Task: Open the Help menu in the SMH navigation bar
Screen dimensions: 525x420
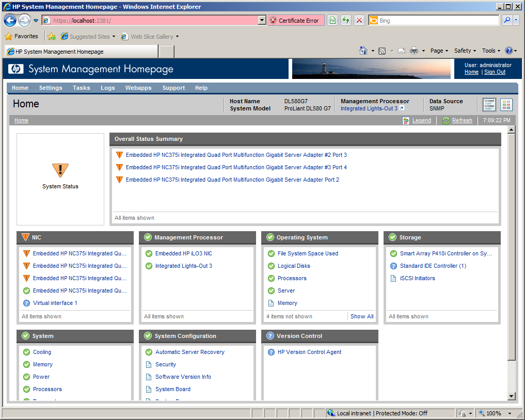Action: 201,88
